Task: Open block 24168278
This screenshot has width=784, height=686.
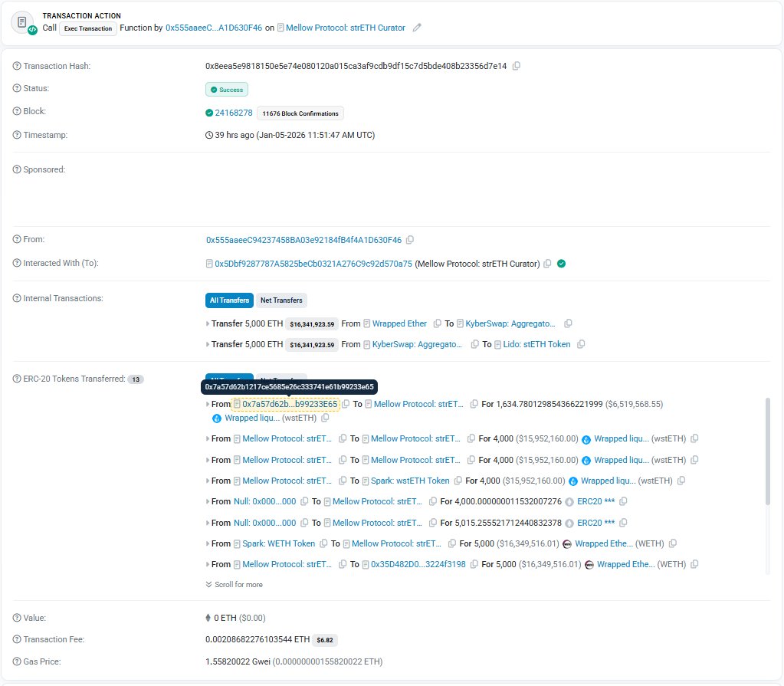Action: [234, 113]
